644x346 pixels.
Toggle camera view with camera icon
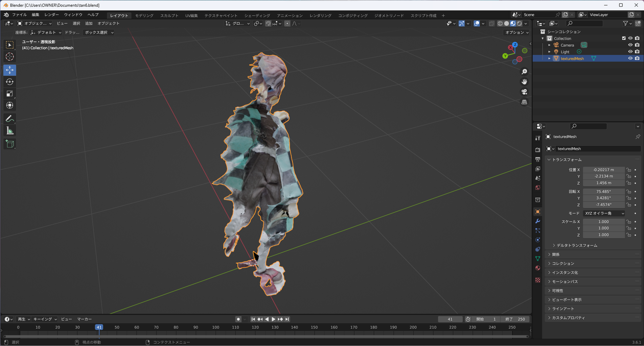(524, 92)
